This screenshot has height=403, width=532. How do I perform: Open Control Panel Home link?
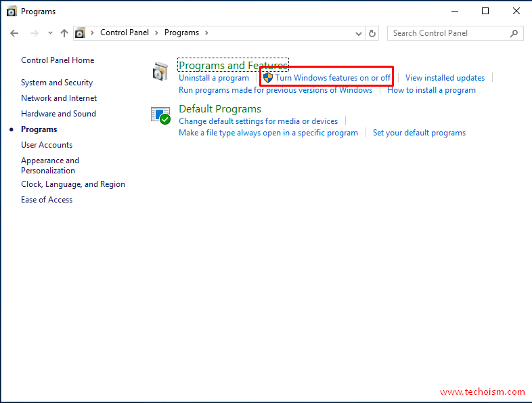click(x=58, y=60)
